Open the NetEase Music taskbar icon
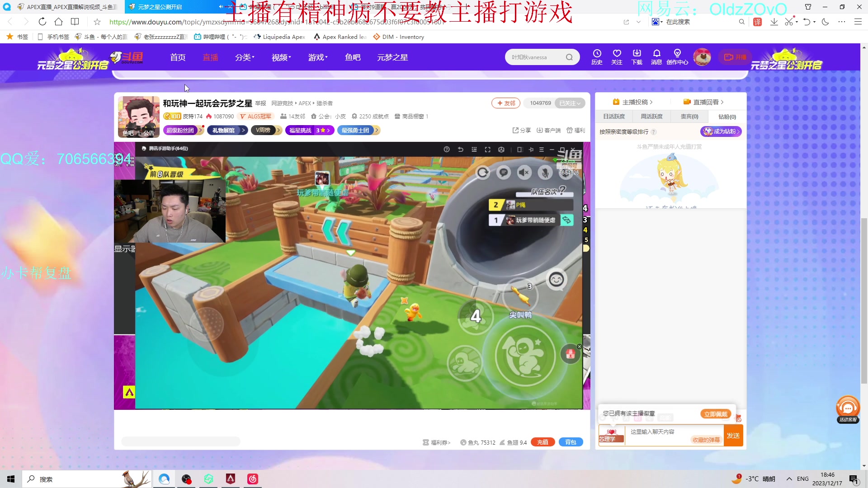Image resolution: width=868 pixels, height=488 pixels. point(252,479)
